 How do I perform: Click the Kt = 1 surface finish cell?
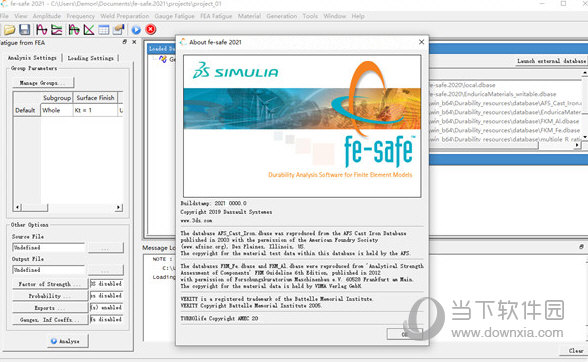point(95,110)
